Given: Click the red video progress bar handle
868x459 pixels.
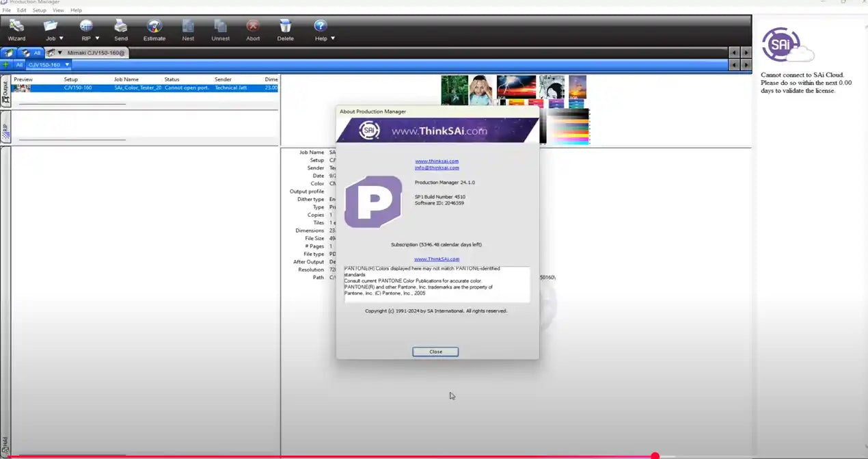Looking at the screenshot, I should point(655,456).
